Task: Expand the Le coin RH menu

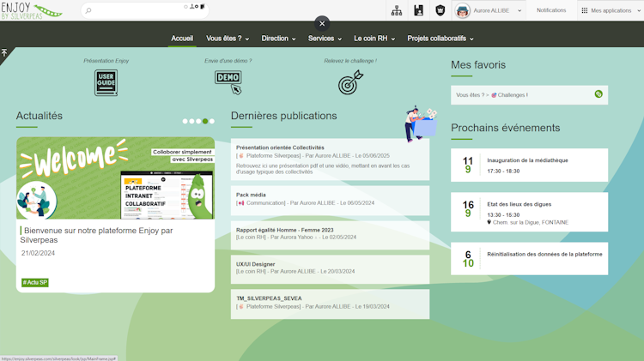Action: coord(374,39)
